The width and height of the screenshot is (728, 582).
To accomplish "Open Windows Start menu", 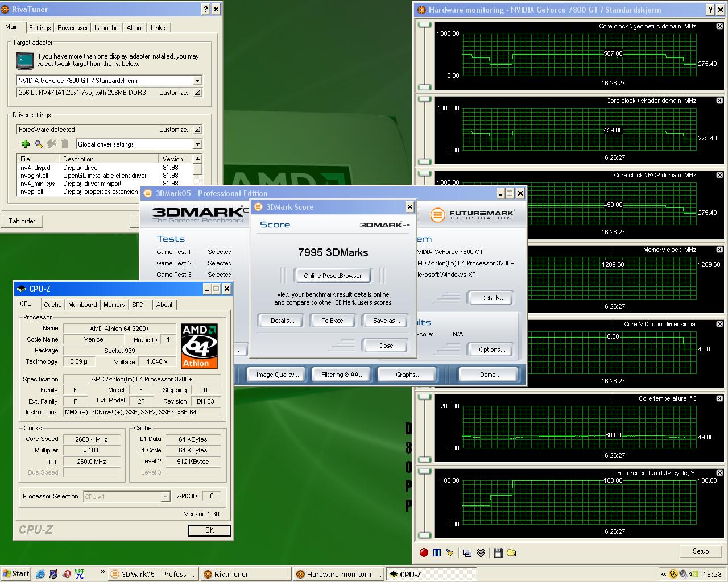I will pyautogui.click(x=16, y=574).
